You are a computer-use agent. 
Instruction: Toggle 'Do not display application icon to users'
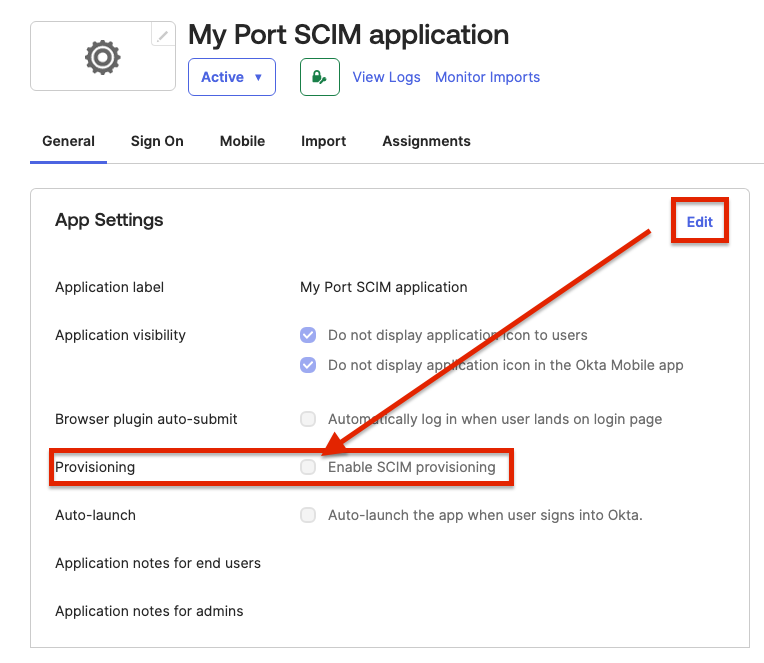pos(308,335)
